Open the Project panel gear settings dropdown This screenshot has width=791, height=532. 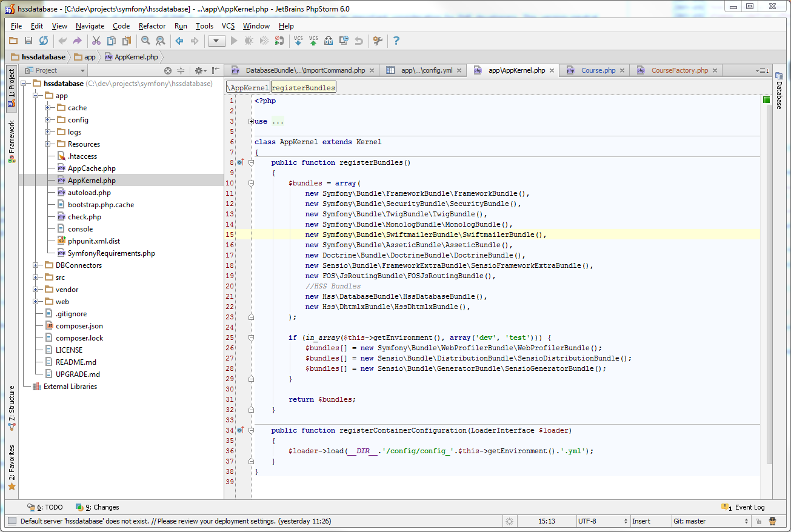tap(200, 70)
